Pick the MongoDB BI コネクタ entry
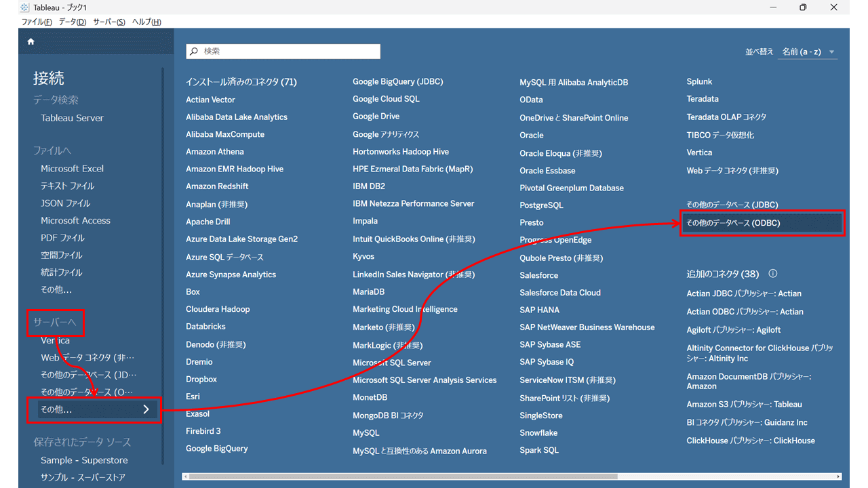 389,415
